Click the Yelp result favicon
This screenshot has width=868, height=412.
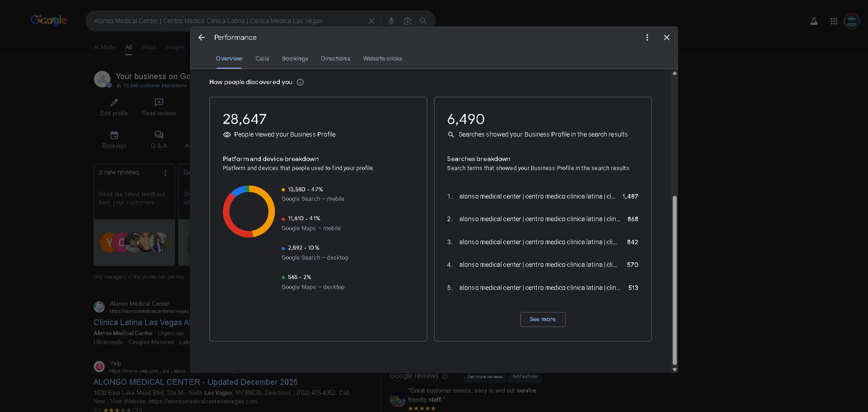pos(99,367)
